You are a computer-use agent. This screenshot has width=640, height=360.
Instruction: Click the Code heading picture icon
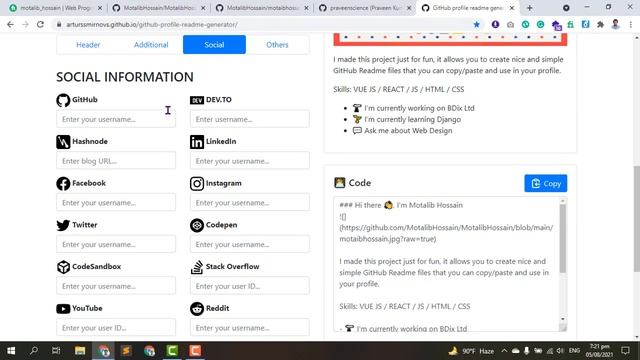click(x=340, y=183)
